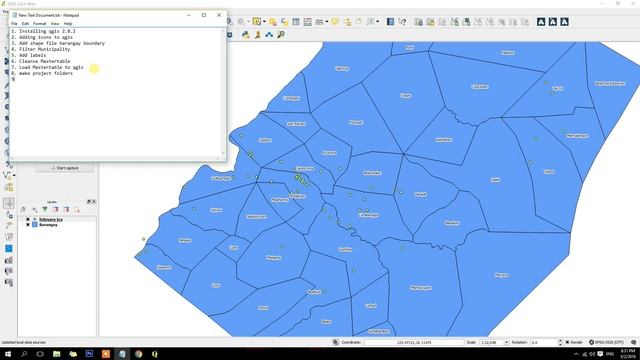Viewport: 640px width, 360px height.
Task: Click the new bookmark icon
Action: (x=347, y=22)
